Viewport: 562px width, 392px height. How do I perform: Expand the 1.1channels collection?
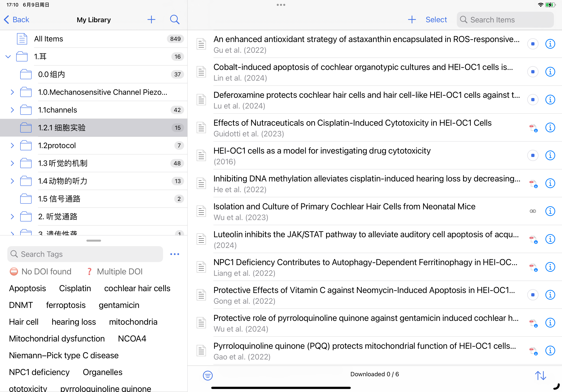point(12,110)
